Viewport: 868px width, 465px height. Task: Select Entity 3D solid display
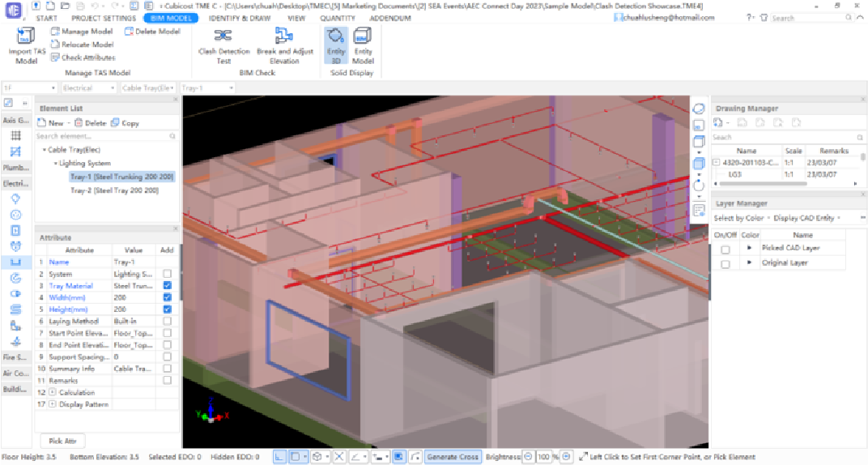[336, 36]
